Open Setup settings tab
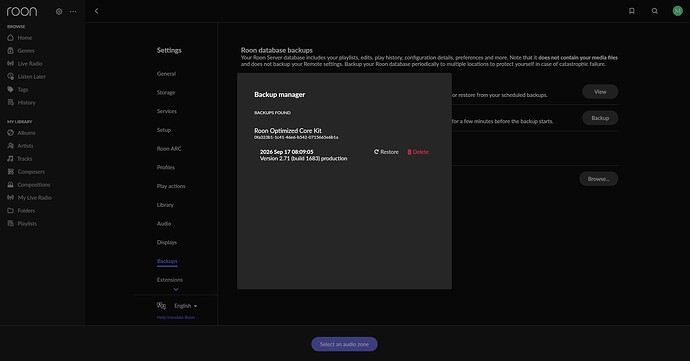 pyautogui.click(x=164, y=130)
